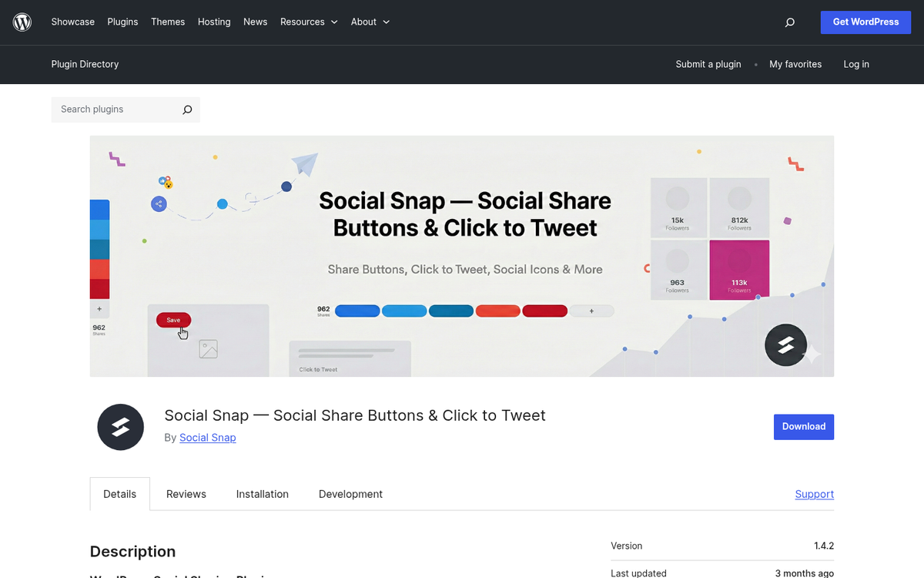Switch to the Reviews tab
This screenshot has width=924, height=578.
(x=186, y=494)
